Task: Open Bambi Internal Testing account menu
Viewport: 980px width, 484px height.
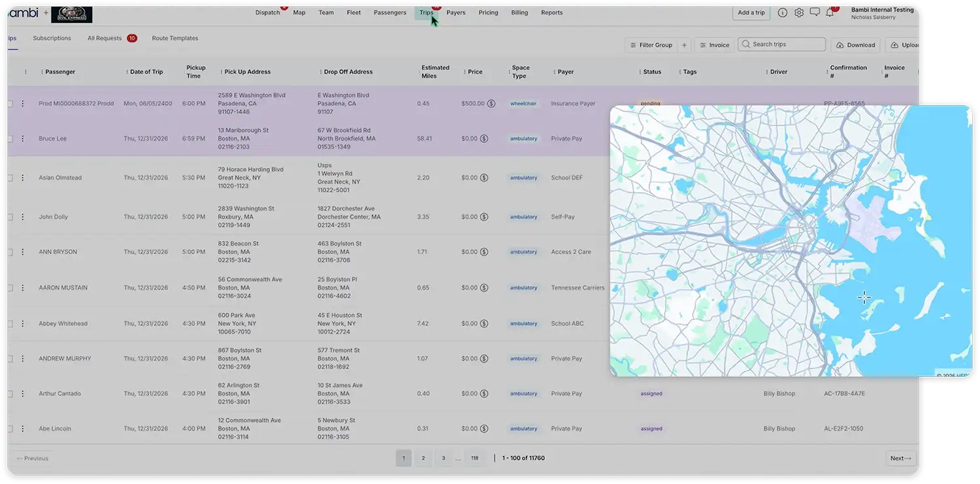Action: pyautogui.click(x=882, y=14)
